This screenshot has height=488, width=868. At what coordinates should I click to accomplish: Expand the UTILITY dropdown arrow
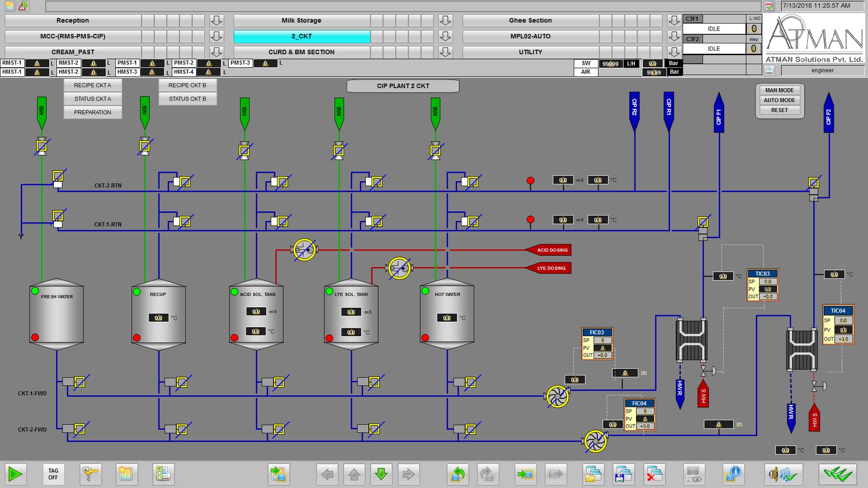674,52
